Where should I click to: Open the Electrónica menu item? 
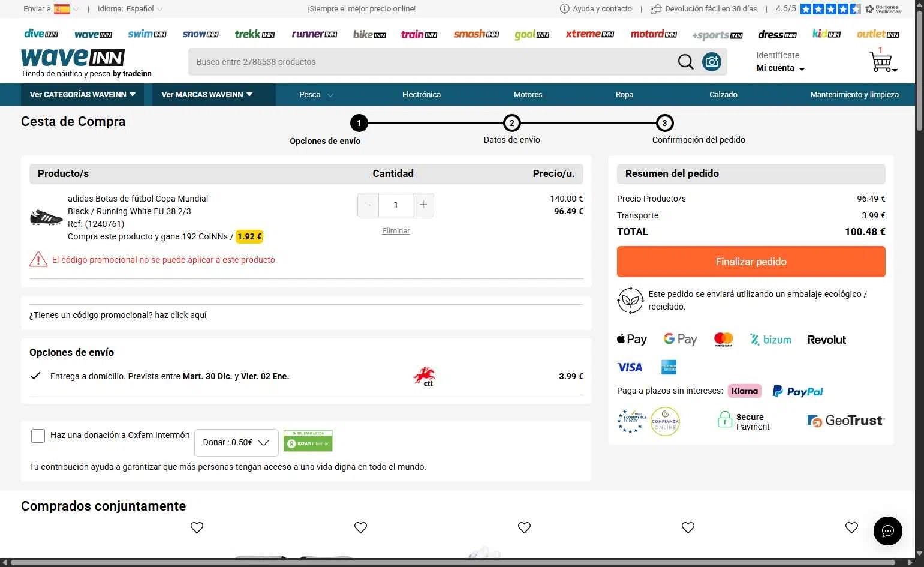422,95
